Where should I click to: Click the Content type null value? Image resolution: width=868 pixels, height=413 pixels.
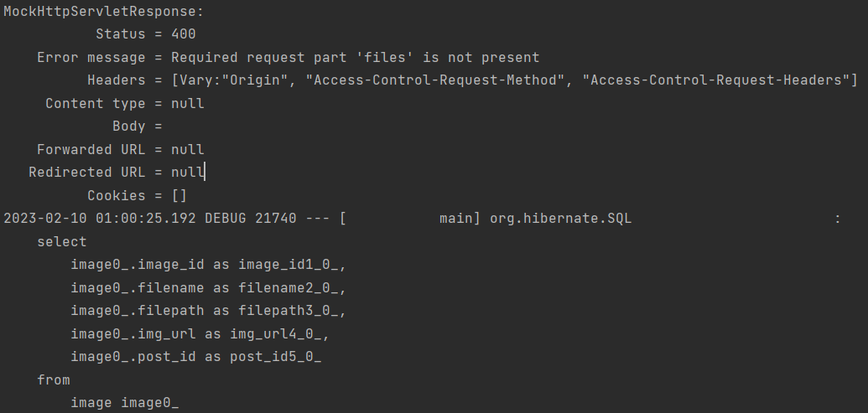tap(188, 103)
